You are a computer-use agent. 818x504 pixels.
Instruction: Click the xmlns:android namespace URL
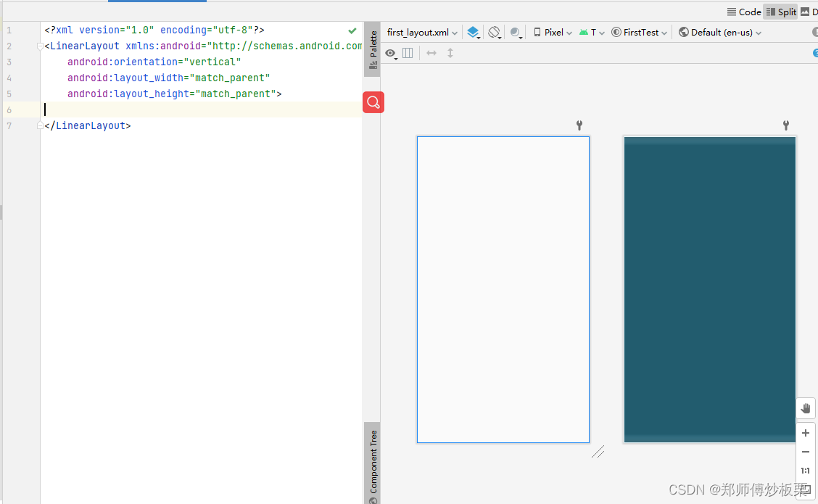tap(285, 46)
